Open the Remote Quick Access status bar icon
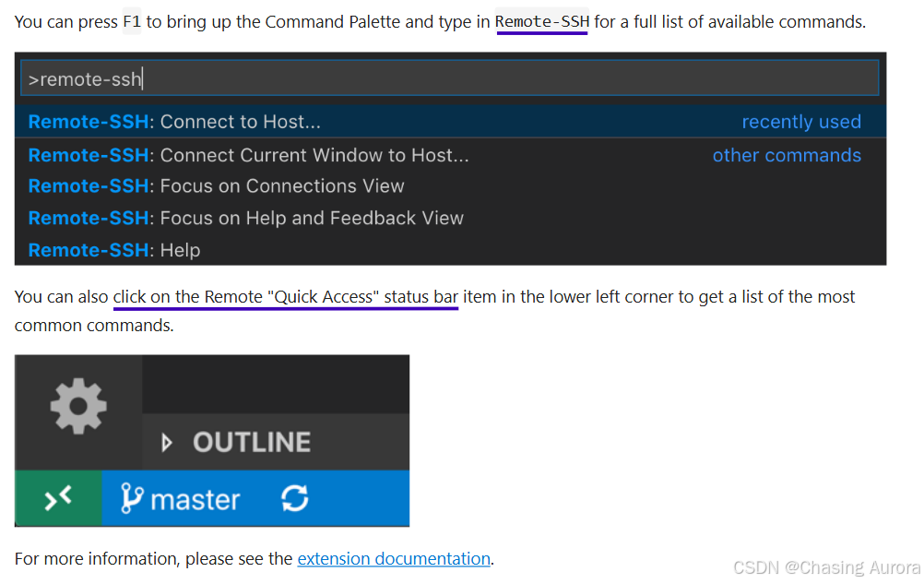The height and width of the screenshot is (584, 924). click(58, 498)
